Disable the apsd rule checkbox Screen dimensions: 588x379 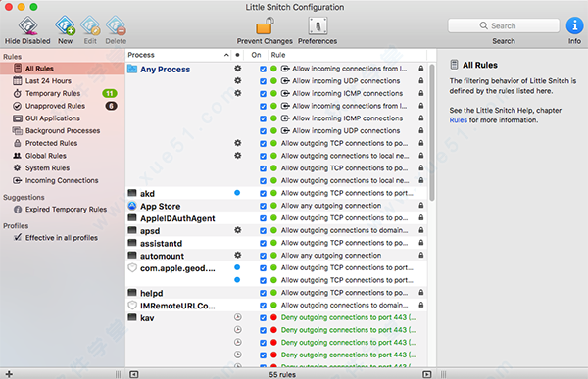tap(263, 230)
